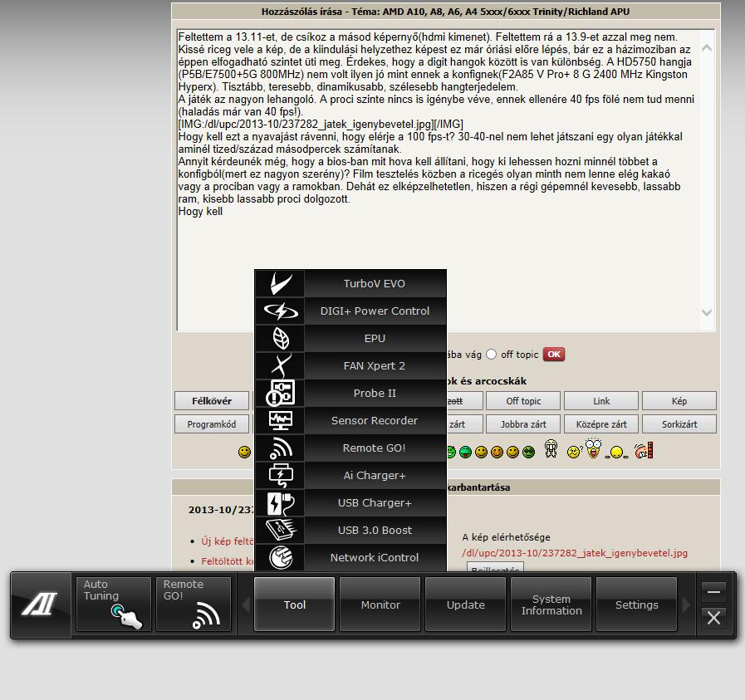745x700 pixels.
Task: Open the Tool menu on AI Suite bar
Action: (295, 605)
